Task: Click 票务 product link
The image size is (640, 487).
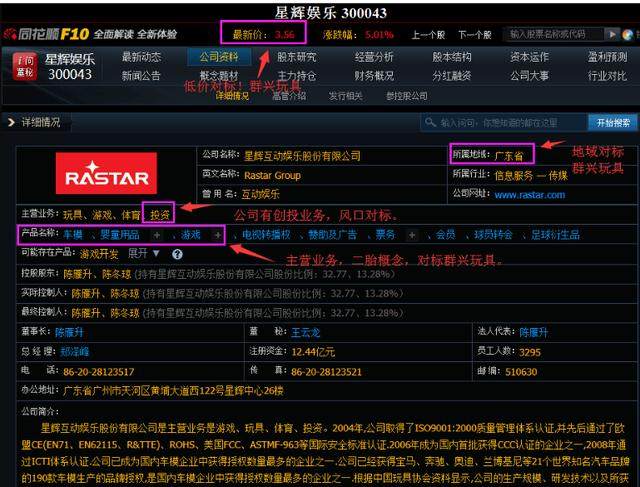Action: tap(385, 235)
